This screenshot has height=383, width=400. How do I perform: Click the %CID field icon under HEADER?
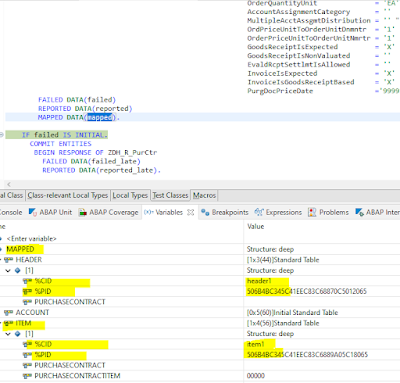pos(27,281)
